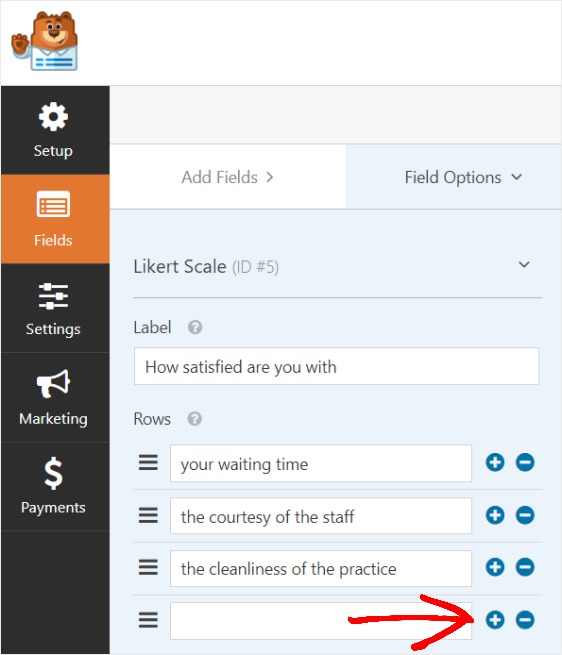The height and width of the screenshot is (655, 562).
Task: Click Label help question mark icon
Action: pyautogui.click(x=195, y=327)
